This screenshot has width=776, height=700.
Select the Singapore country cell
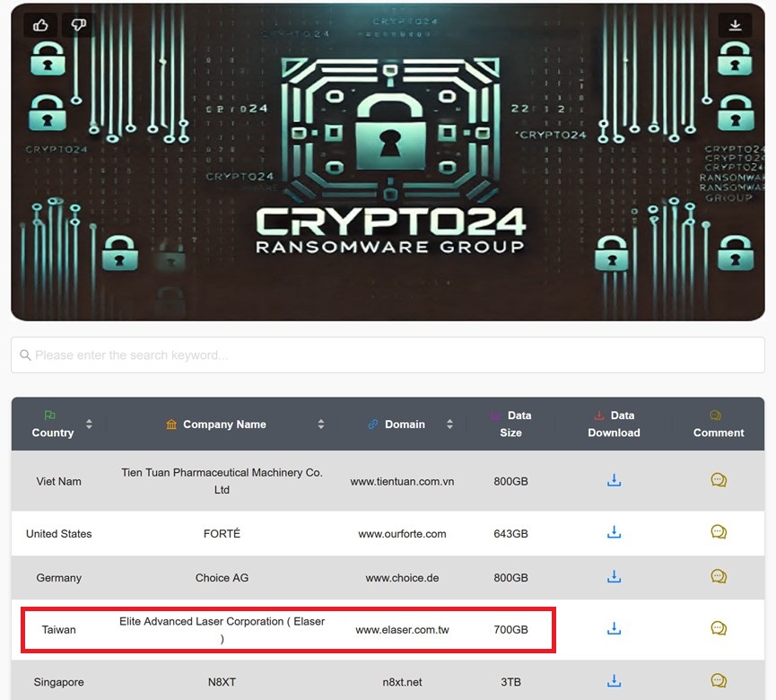(58, 682)
